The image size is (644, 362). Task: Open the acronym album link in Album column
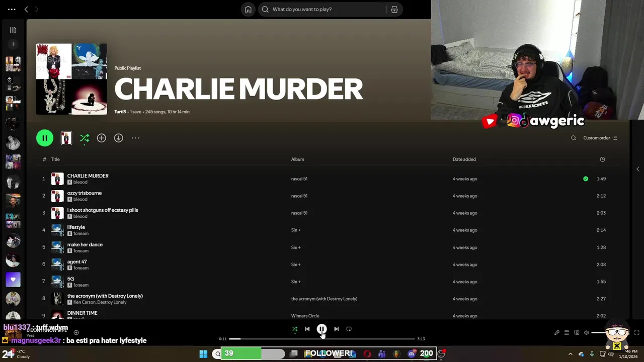(324, 299)
